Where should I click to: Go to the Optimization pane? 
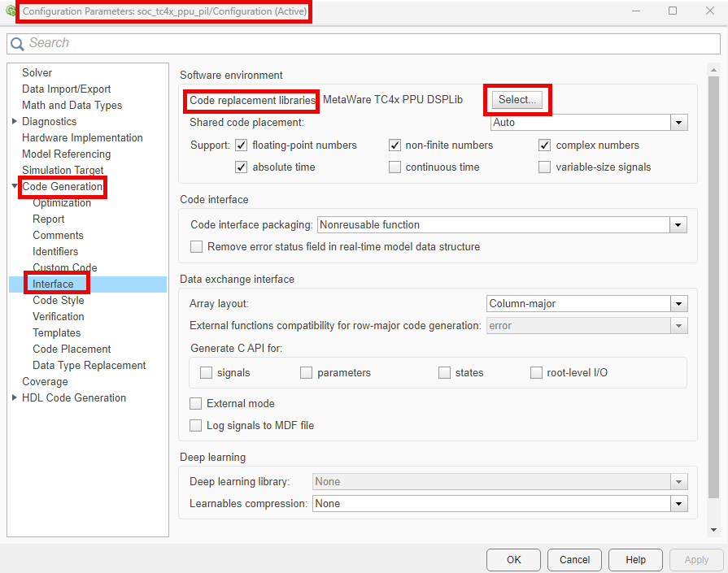pos(62,203)
